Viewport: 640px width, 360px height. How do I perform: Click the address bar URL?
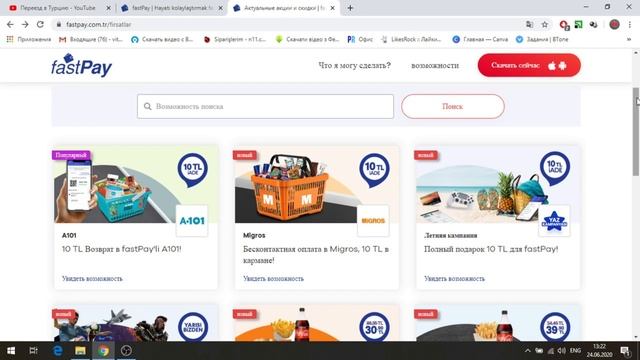point(99,24)
